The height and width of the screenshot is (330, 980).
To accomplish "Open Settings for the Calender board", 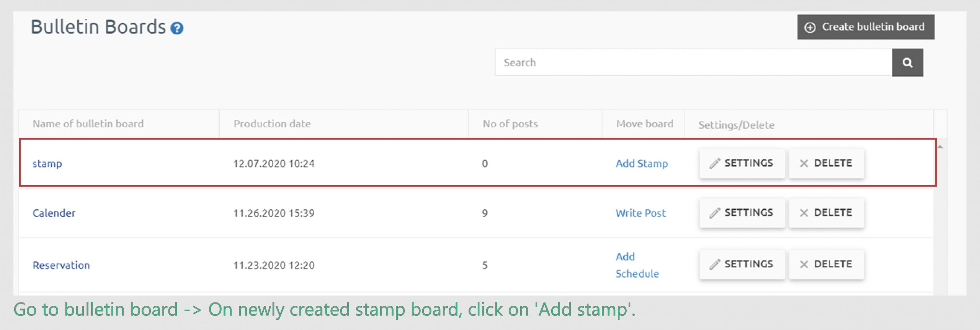I will pos(742,213).
